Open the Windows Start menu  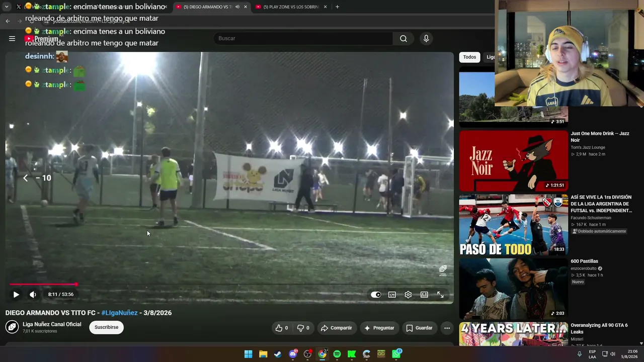248,354
